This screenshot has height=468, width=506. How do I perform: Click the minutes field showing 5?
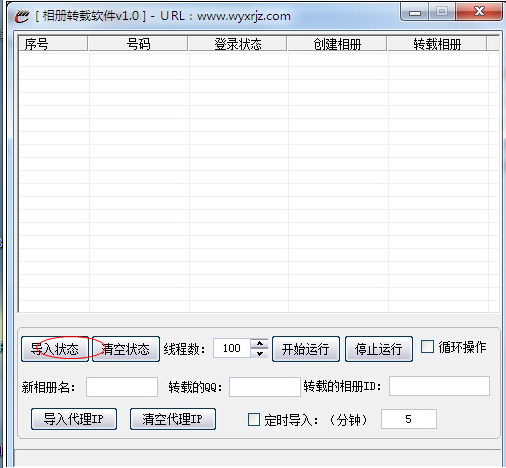click(x=409, y=419)
